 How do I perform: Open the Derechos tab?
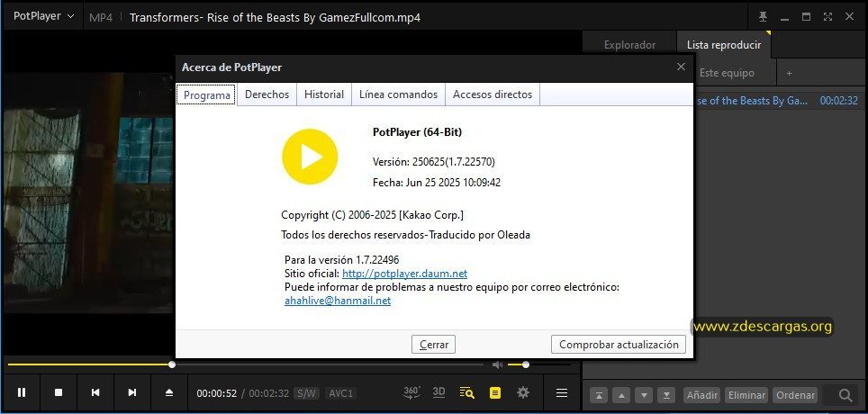point(267,94)
